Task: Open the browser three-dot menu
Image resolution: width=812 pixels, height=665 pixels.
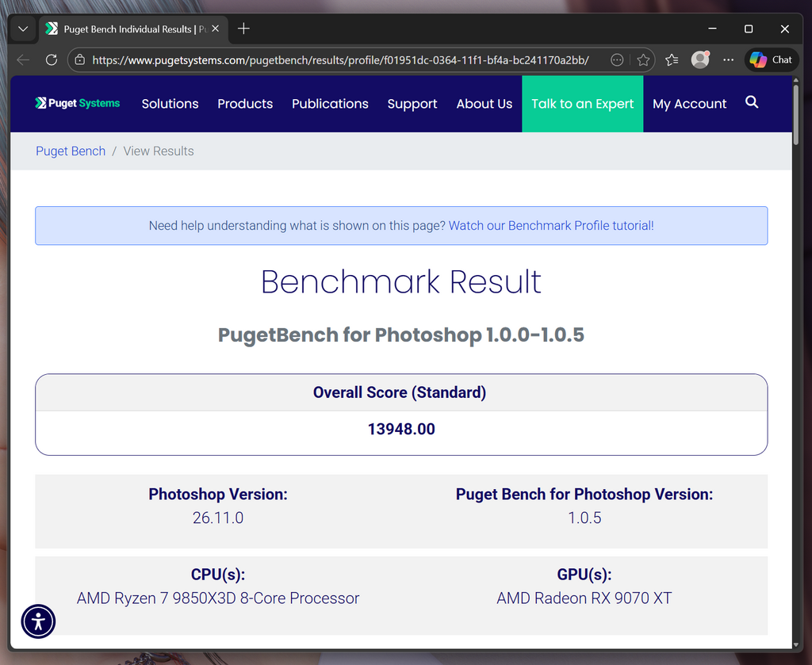Action: click(728, 59)
